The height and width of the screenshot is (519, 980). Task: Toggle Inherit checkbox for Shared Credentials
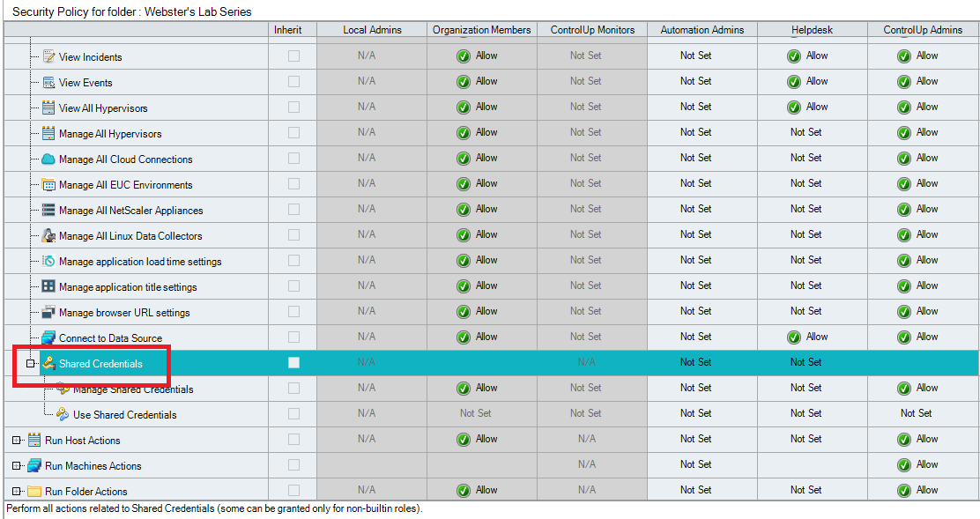click(293, 363)
